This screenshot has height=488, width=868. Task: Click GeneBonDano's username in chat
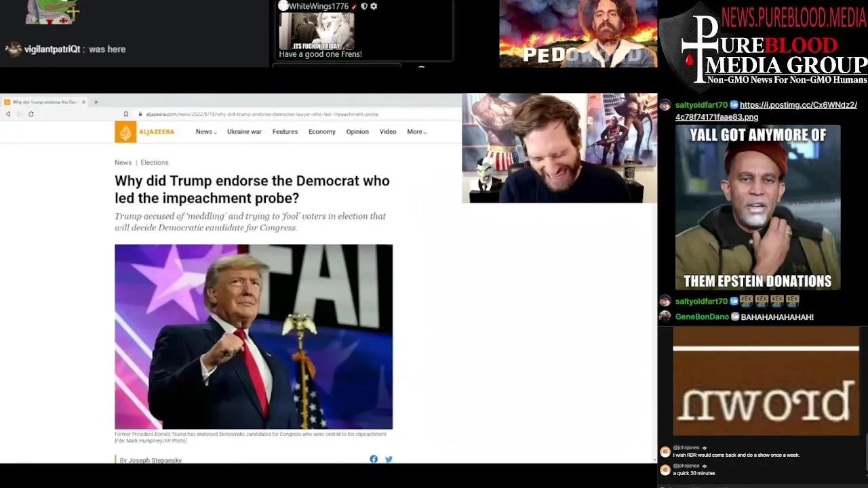pyautogui.click(x=702, y=317)
